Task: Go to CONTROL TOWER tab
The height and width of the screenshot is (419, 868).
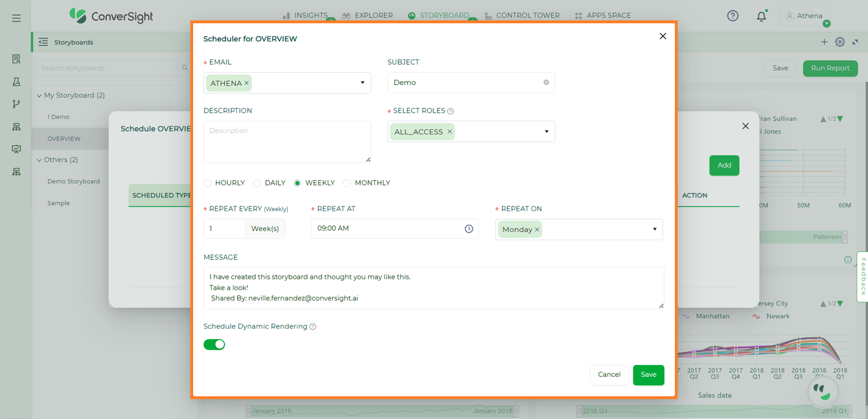Action: (x=522, y=16)
